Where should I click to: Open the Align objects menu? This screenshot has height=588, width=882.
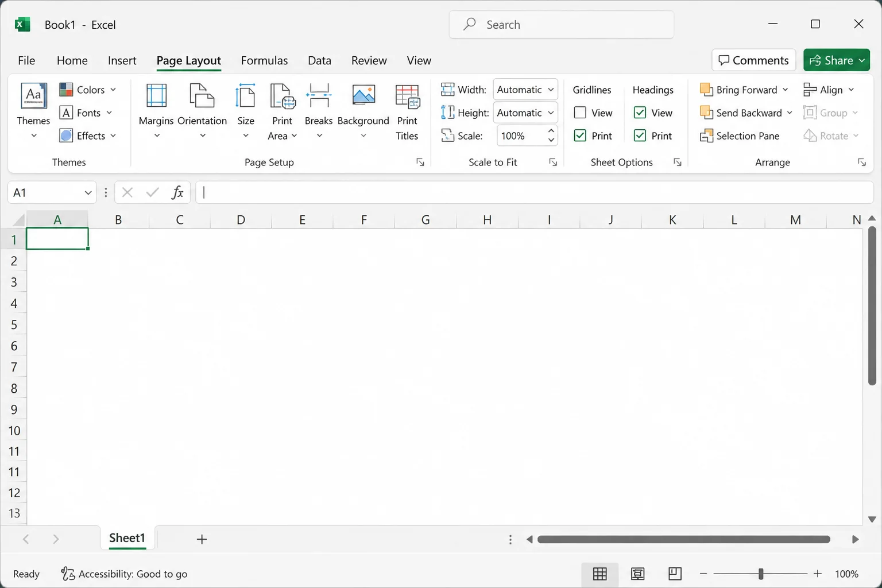829,90
